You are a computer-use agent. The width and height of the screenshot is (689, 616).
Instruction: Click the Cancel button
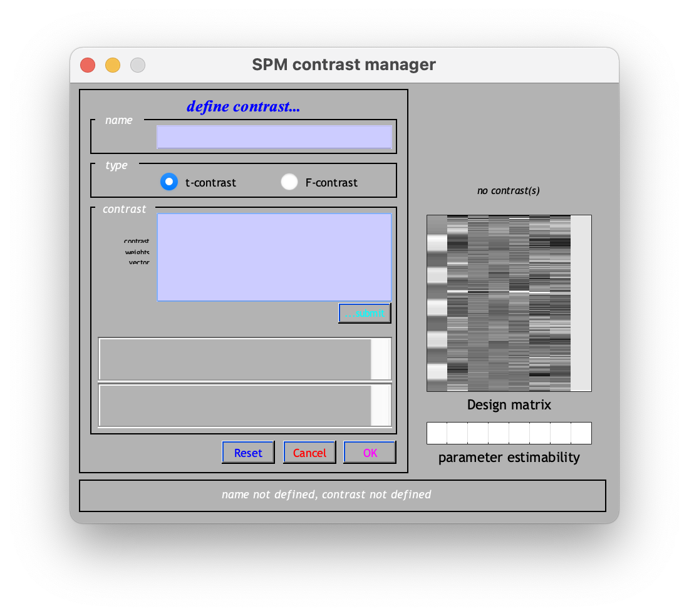click(309, 453)
